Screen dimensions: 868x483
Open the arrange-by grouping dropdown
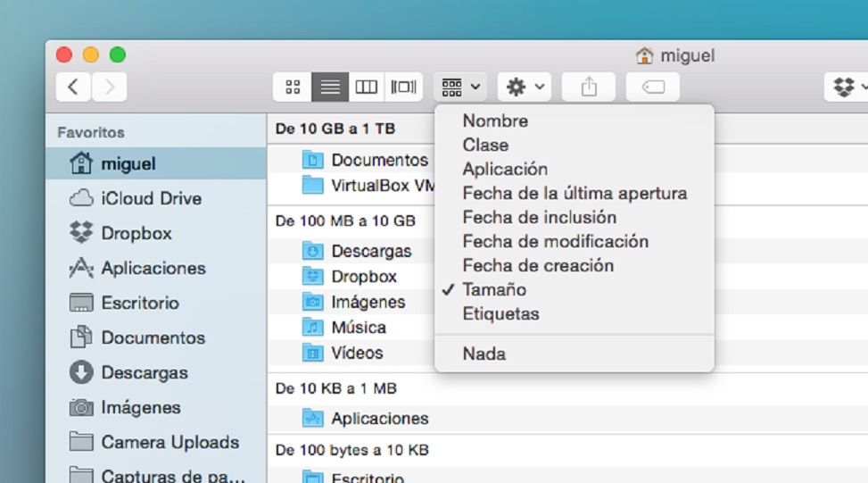click(x=460, y=87)
